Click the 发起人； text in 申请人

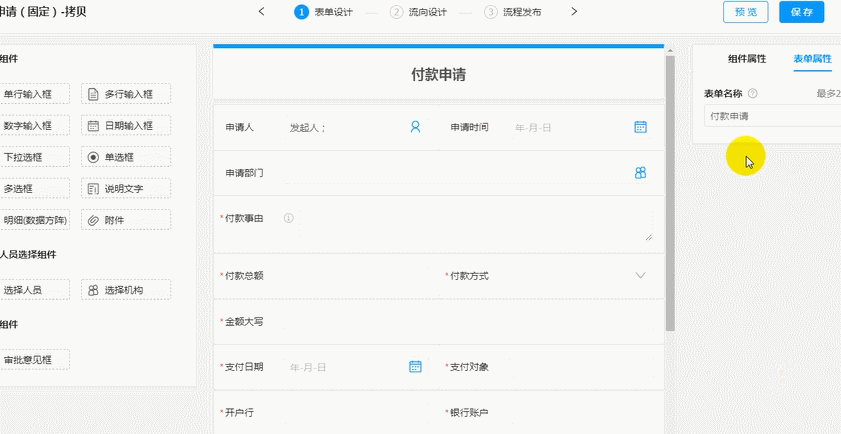coord(308,128)
